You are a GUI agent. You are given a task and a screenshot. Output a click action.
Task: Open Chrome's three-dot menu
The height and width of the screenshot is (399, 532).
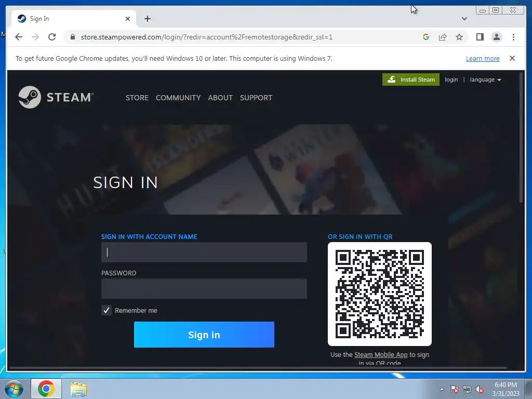coord(513,37)
